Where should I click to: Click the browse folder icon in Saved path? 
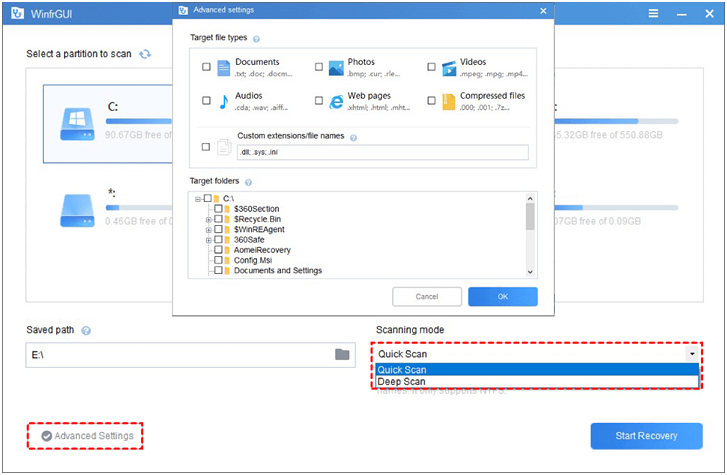click(x=342, y=354)
